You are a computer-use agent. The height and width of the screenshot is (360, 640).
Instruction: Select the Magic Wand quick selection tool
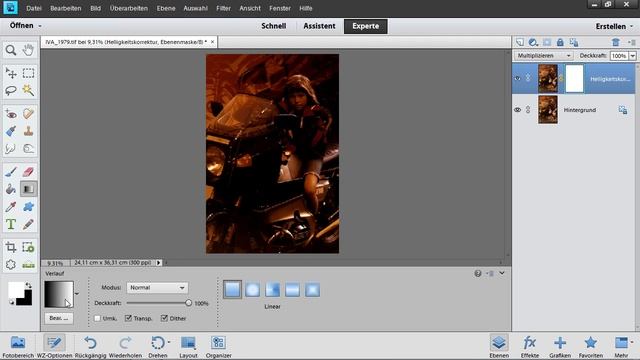(28, 90)
